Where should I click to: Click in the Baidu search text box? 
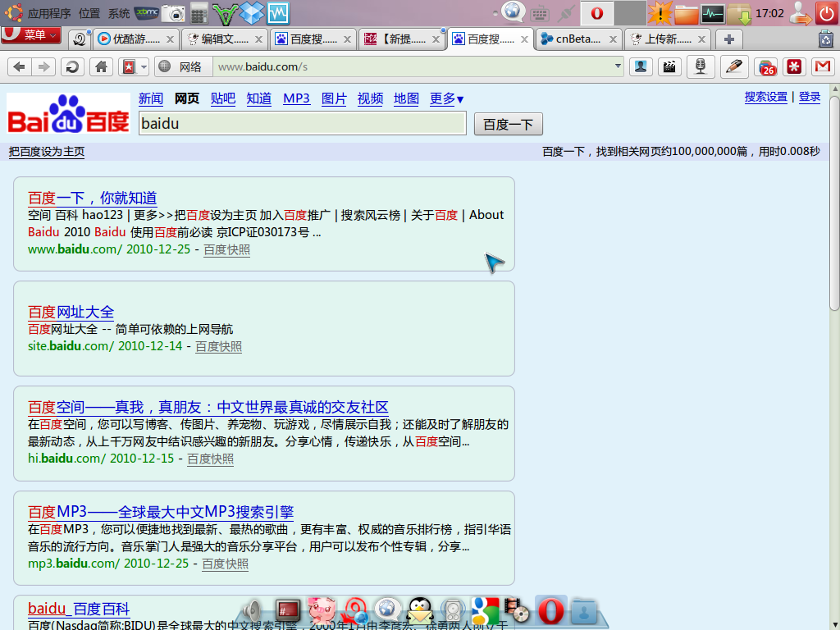302,124
